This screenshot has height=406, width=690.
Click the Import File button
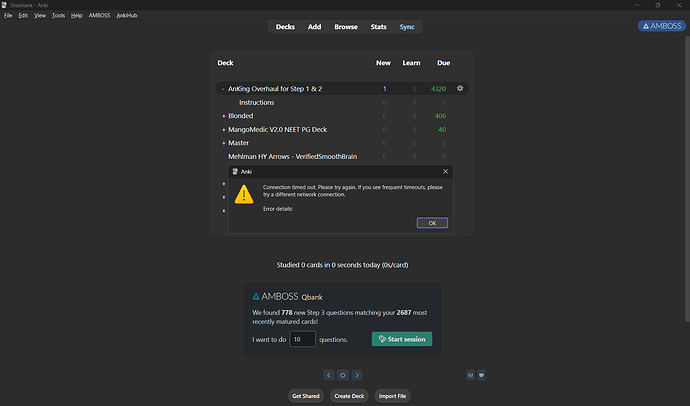[x=393, y=396]
